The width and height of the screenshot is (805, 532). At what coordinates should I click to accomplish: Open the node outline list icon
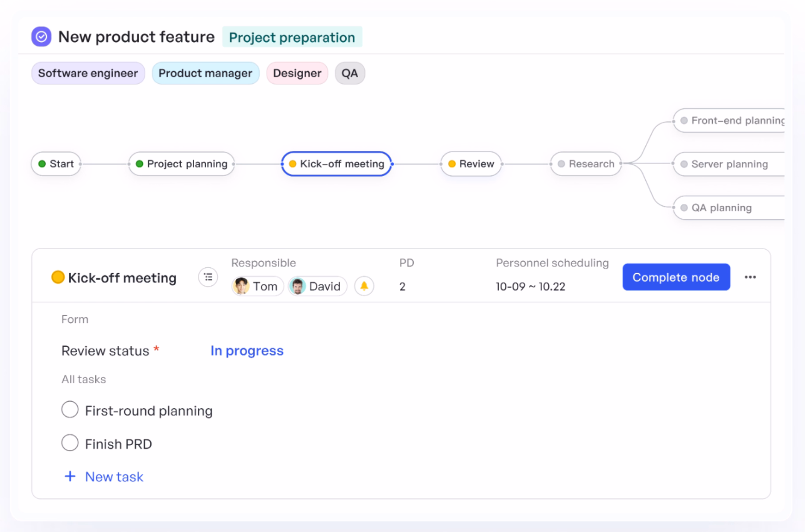click(x=208, y=278)
